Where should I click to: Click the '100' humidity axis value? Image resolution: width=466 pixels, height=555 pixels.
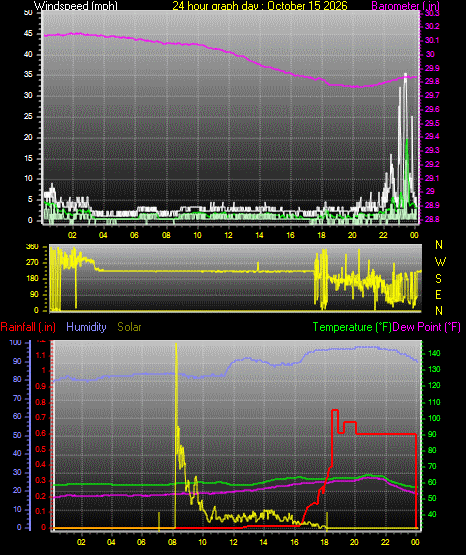16,343
